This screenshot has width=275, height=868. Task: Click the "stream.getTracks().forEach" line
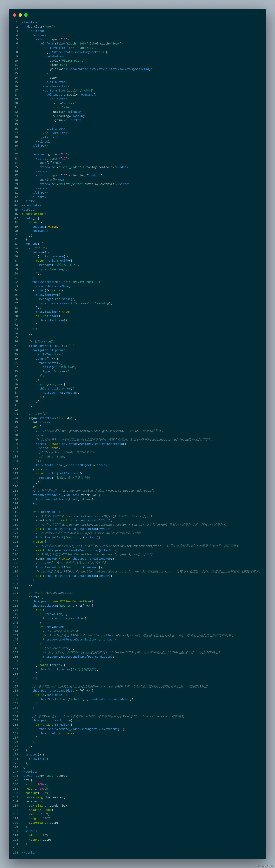(66, 495)
